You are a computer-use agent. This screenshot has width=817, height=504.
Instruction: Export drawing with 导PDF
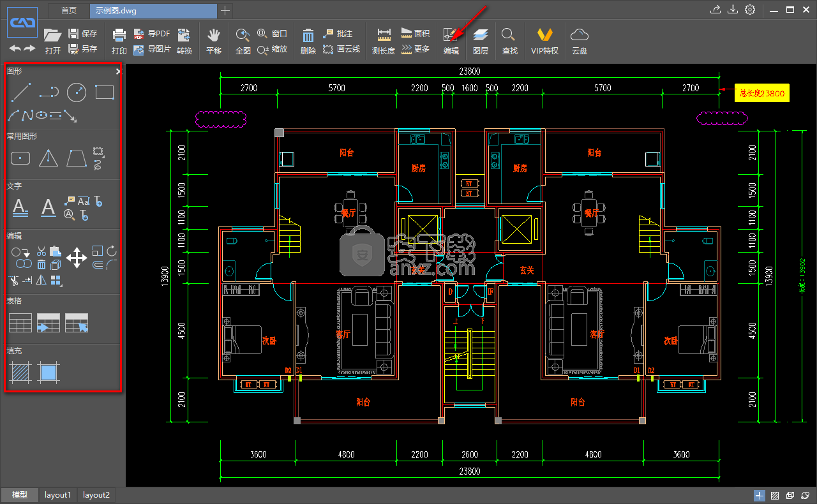click(151, 34)
